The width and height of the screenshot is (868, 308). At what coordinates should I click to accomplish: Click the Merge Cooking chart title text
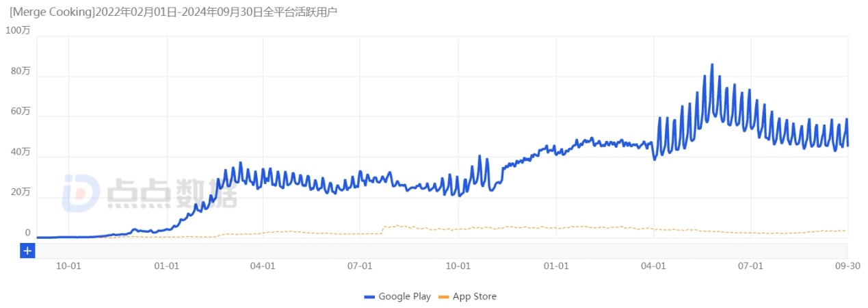pyautogui.click(x=174, y=12)
